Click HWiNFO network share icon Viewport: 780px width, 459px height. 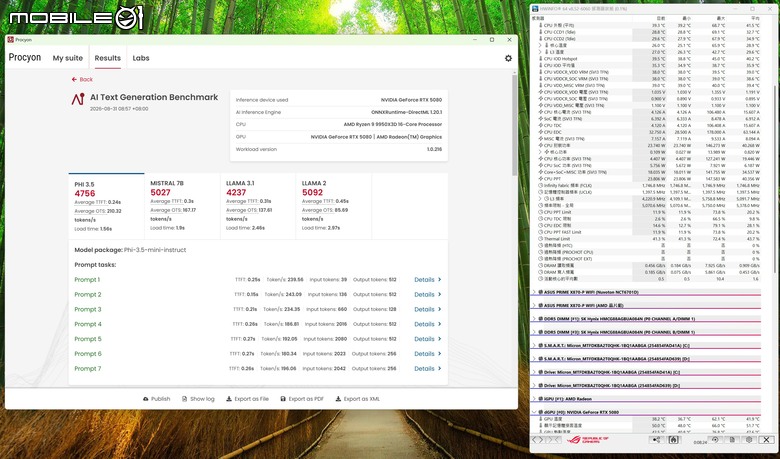[x=657, y=440]
